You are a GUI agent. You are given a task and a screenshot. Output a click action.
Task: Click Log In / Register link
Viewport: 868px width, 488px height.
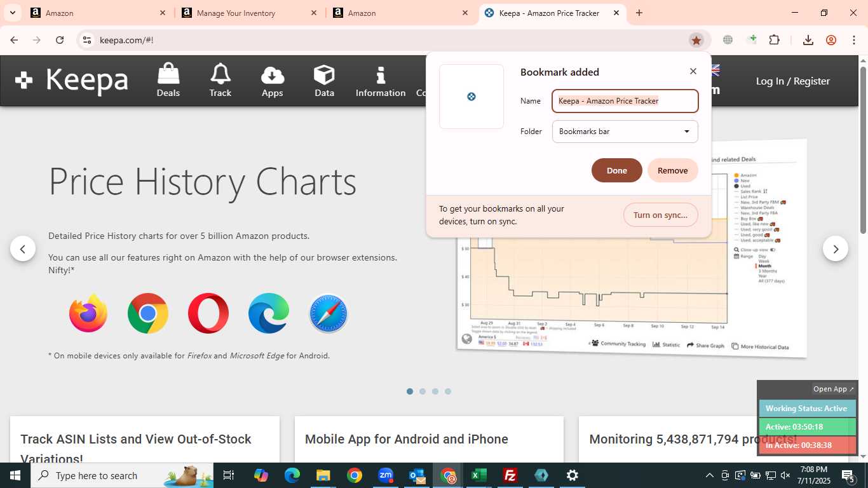pyautogui.click(x=793, y=81)
